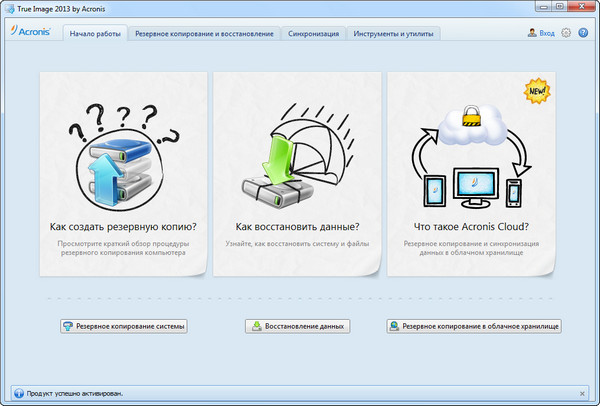The width and height of the screenshot is (600, 406).
Task: Click the Восстановление данных button
Action: (299, 326)
